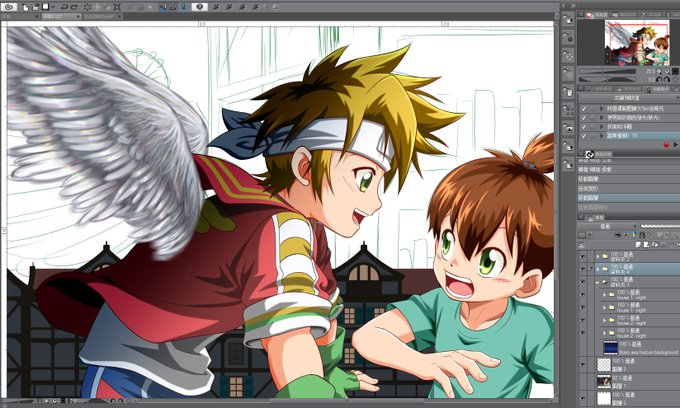Zoom in using Navigator magnifier plus

click(x=667, y=71)
